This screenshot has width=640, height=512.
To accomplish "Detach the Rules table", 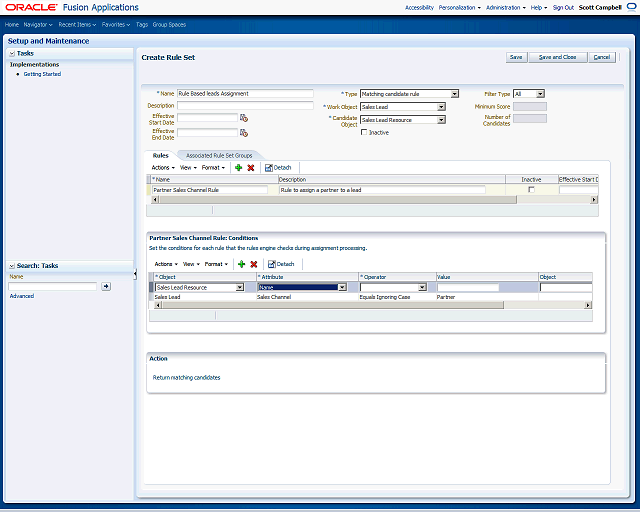I will point(278,167).
